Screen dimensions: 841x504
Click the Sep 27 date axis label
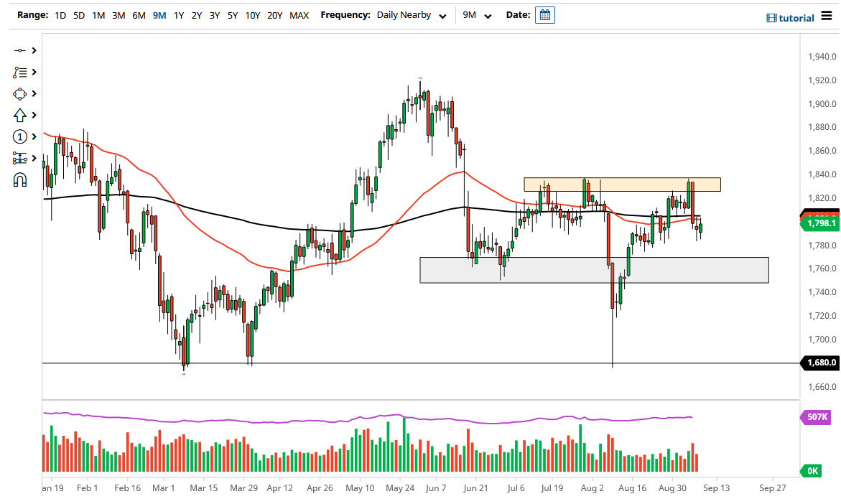click(x=772, y=488)
